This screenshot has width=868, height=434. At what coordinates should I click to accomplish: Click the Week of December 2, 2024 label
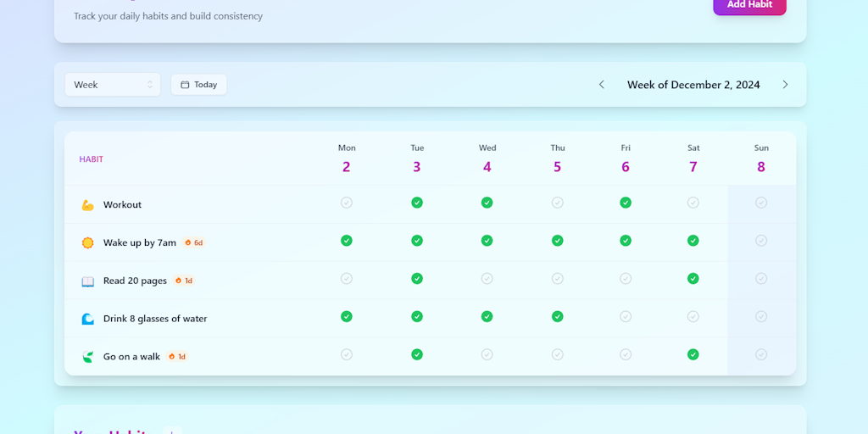click(693, 85)
